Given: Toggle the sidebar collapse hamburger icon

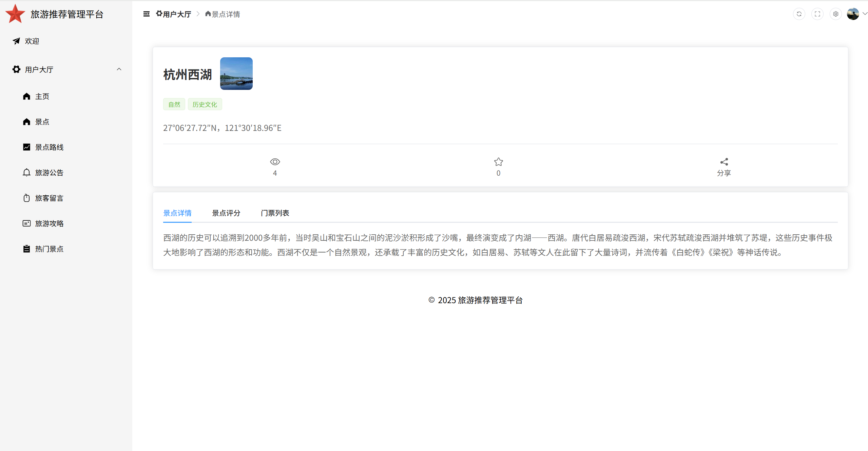Looking at the screenshot, I should (146, 14).
